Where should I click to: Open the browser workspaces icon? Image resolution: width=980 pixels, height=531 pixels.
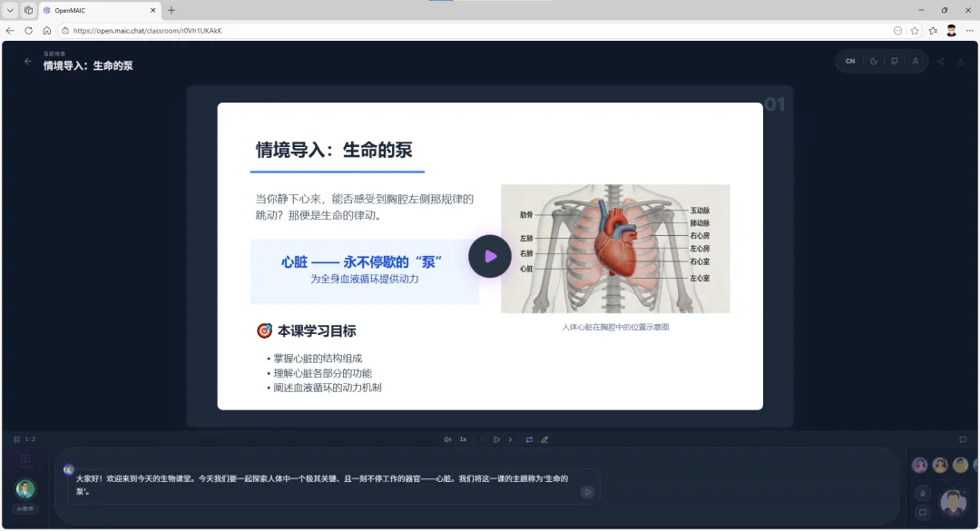point(28,11)
